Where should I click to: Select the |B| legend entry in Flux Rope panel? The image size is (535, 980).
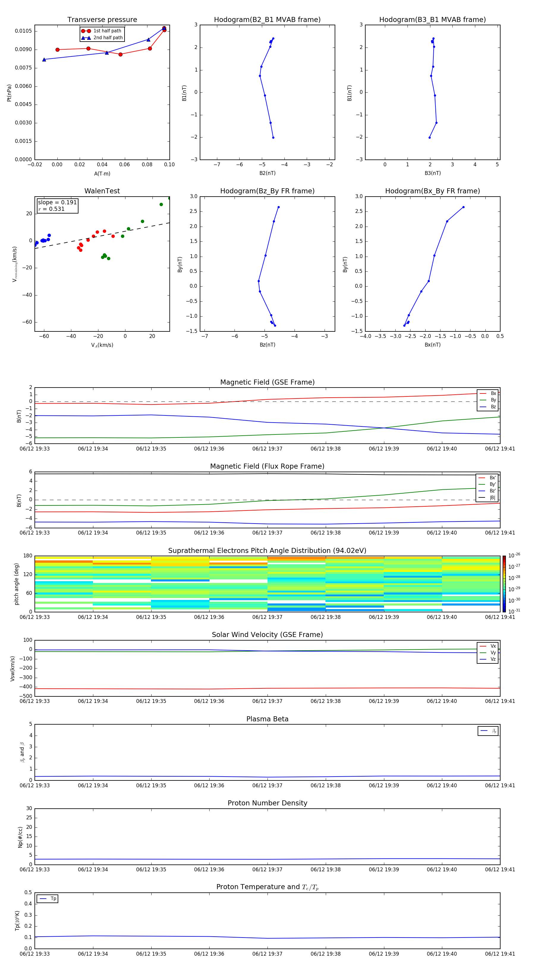click(x=487, y=498)
